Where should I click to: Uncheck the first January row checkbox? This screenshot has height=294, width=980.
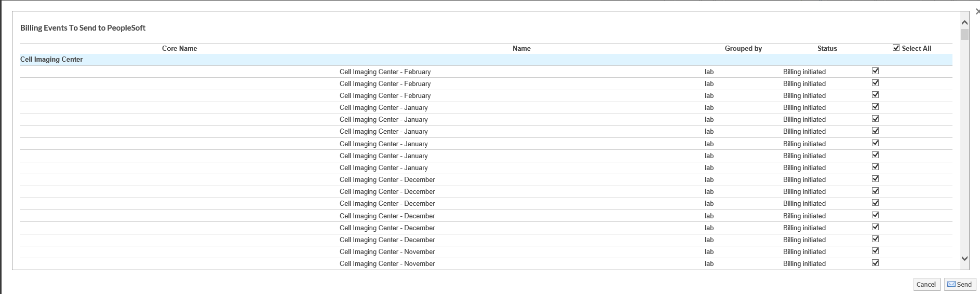tap(875, 107)
